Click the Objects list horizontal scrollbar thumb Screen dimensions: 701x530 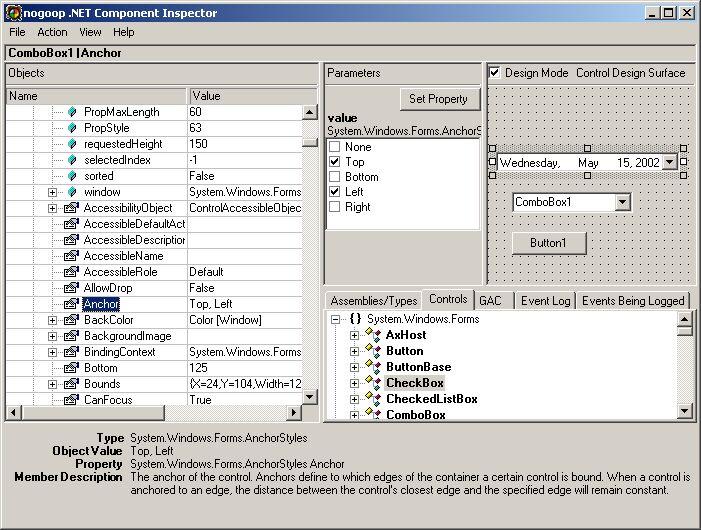(93, 412)
